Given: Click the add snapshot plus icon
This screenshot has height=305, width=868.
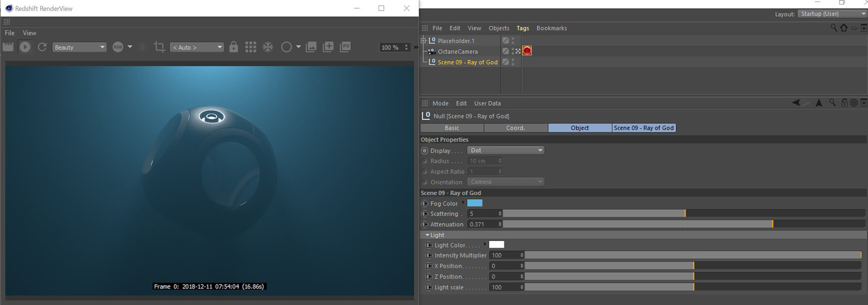Looking at the screenshot, I should [x=328, y=47].
